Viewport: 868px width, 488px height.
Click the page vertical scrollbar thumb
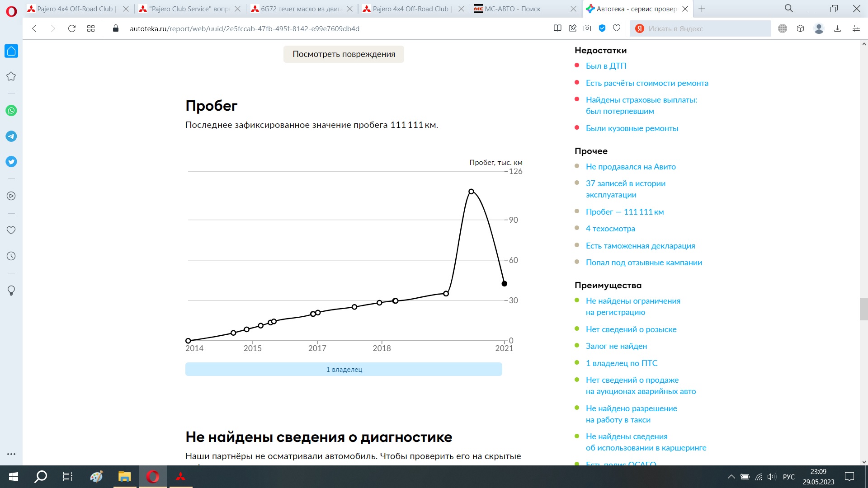[x=863, y=309]
